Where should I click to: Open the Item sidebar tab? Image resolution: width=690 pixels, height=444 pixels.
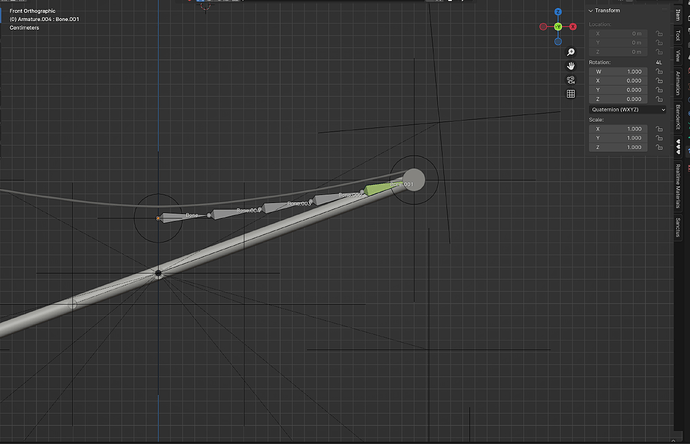[678, 15]
